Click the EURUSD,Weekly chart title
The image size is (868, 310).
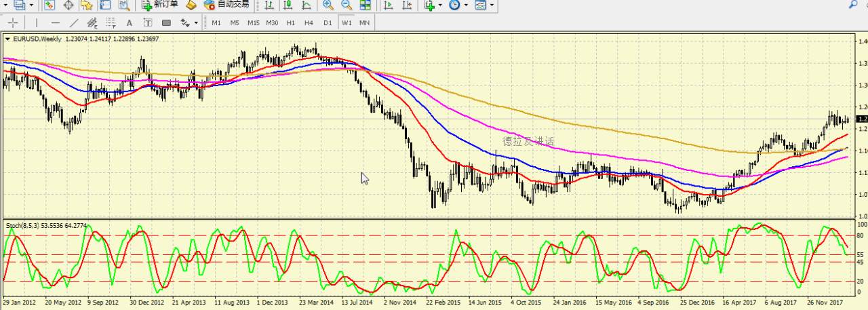(x=37, y=39)
